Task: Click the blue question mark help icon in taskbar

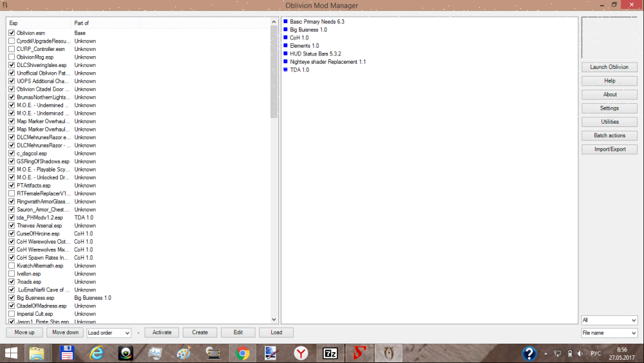Action: pos(529,353)
